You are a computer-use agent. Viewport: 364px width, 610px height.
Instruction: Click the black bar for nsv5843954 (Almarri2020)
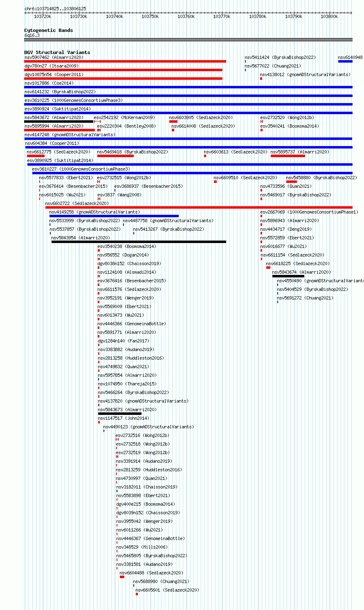point(139,242)
